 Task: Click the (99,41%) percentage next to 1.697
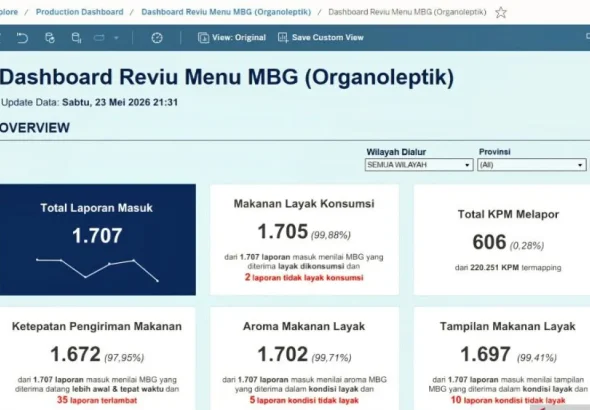pos(537,358)
